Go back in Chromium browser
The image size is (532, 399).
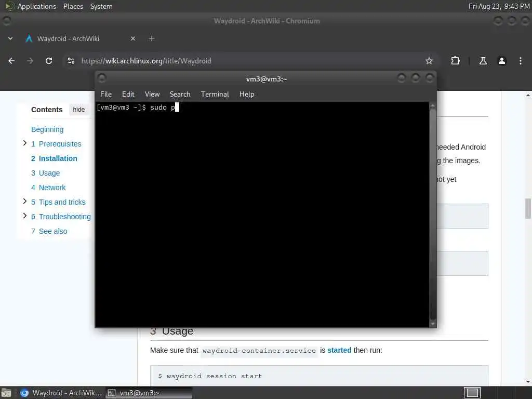pos(11,61)
